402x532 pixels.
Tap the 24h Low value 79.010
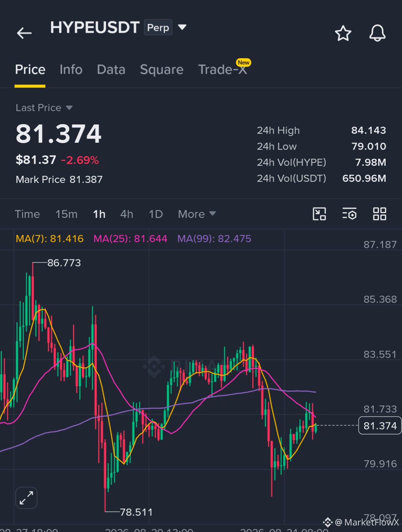tap(368, 146)
